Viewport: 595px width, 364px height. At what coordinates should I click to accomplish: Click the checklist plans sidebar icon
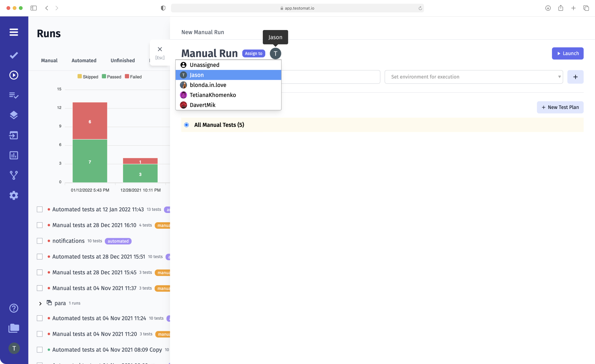14,95
